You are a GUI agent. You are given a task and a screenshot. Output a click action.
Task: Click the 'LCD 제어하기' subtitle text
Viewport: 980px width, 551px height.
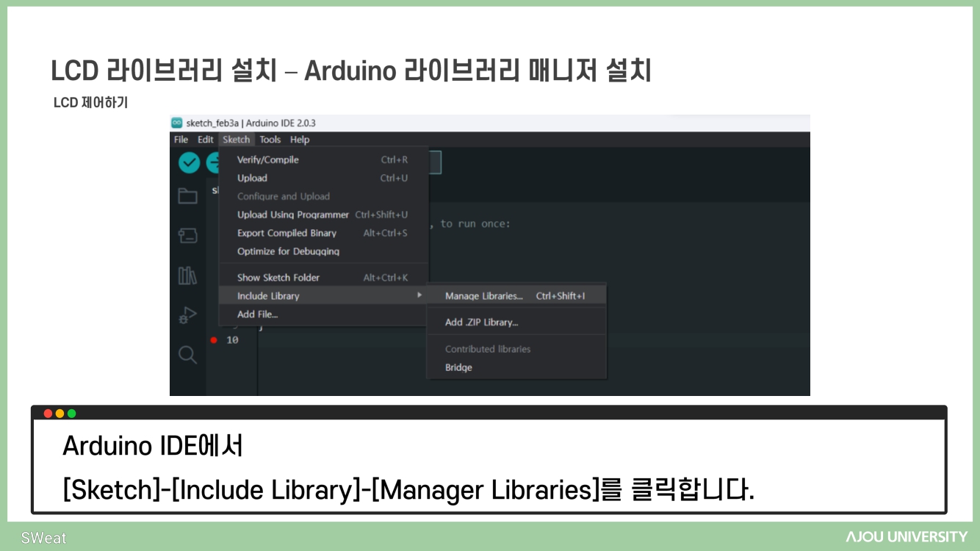[x=90, y=102]
